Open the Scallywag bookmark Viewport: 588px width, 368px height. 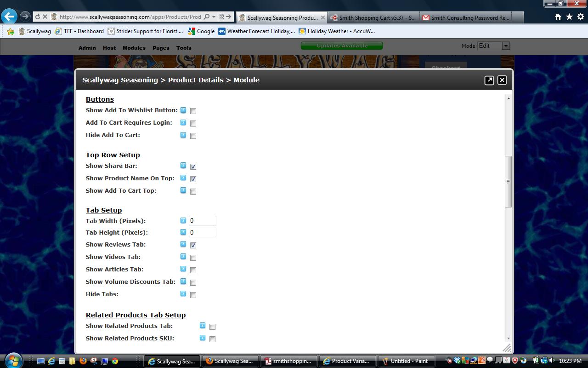[34, 31]
